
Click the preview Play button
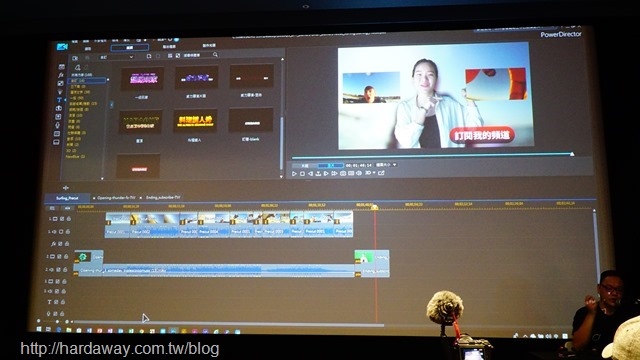294,174
